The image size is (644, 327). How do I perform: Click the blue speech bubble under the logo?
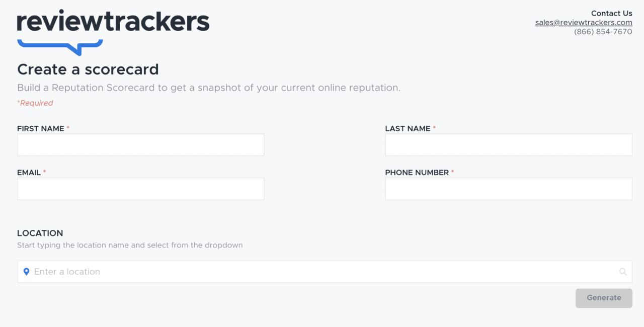click(x=60, y=46)
